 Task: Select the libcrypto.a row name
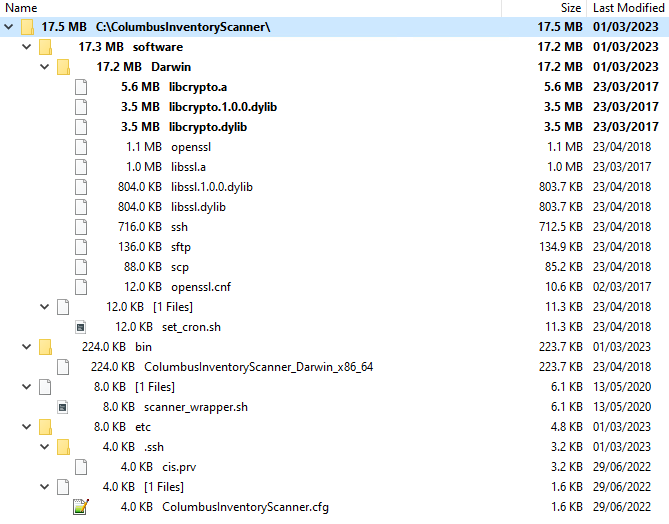pos(198,87)
